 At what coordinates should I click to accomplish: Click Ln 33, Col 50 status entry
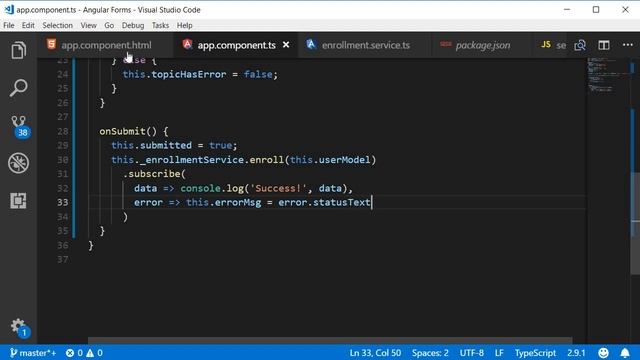pyautogui.click(x=375, y=353)
